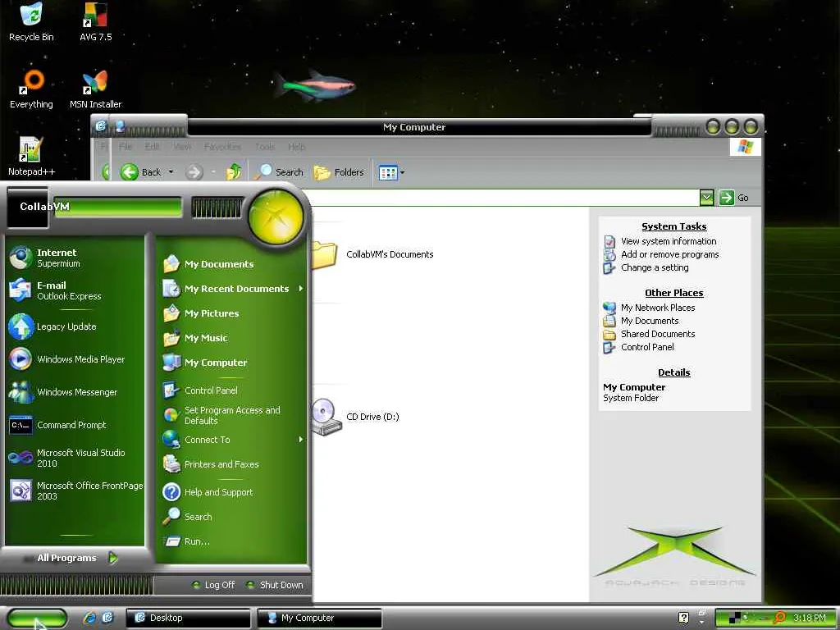Click the Go button
The height and width of the screenshot is (630, 840).
click(734, 198)
